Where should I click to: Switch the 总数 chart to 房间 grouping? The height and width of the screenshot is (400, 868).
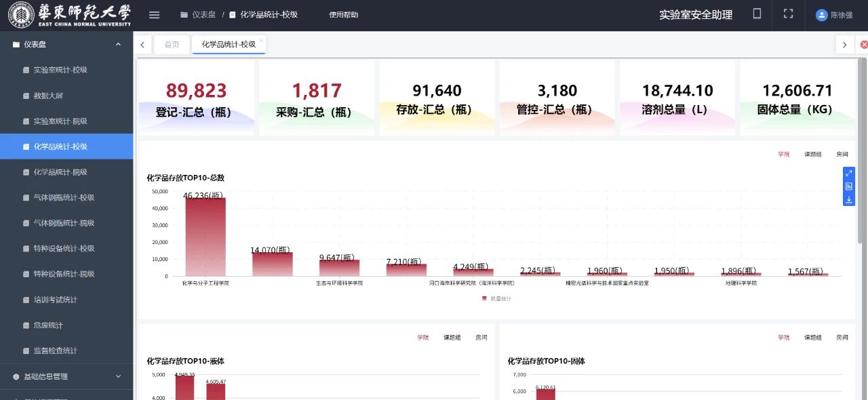pyautogui.click(x=842, y=155)
